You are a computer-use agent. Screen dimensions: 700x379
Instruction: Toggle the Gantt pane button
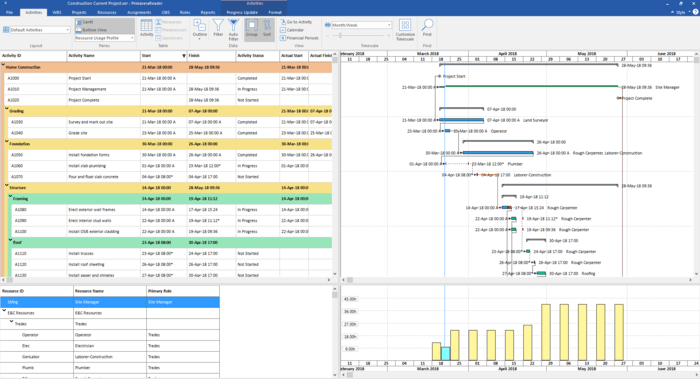pos(104,22)
